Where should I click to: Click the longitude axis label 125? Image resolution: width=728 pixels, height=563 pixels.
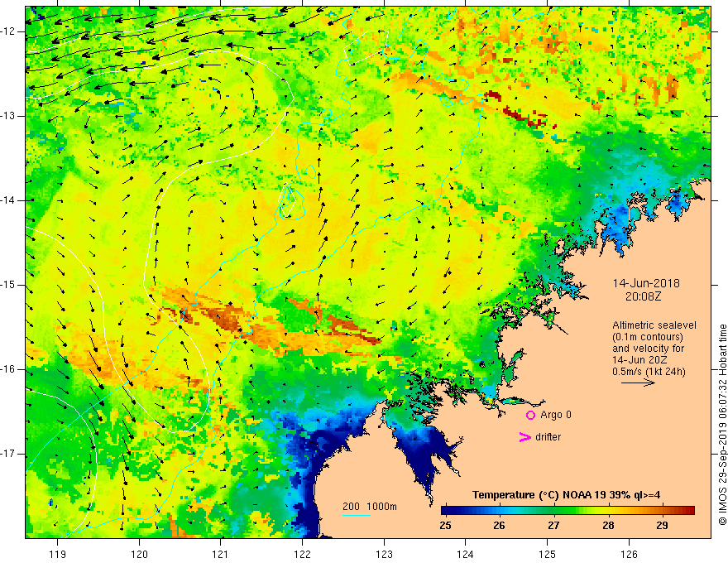[x=548, y=554]
